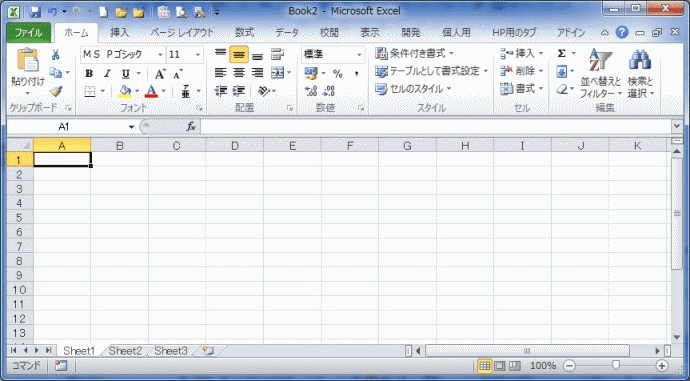Open 条件付き書式 conditional formatting dropdown
Viewport: 690px width, 381px height.
[x=415, y=54]
